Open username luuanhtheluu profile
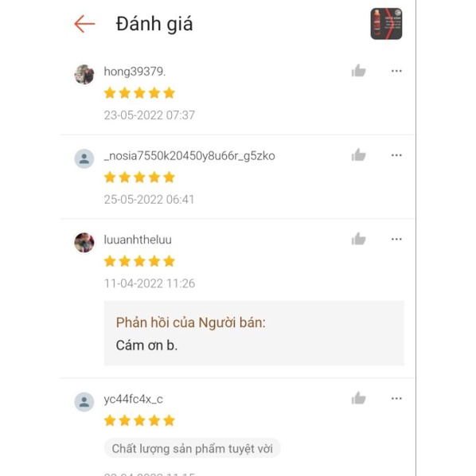 [138, 240]
